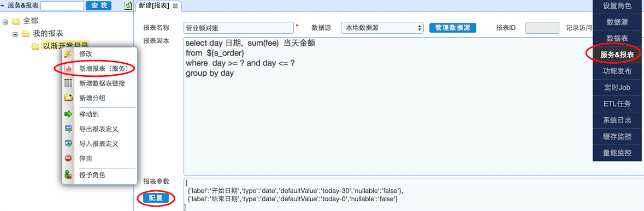Click the folder icon of 以渐开发目录

point(36,46)
